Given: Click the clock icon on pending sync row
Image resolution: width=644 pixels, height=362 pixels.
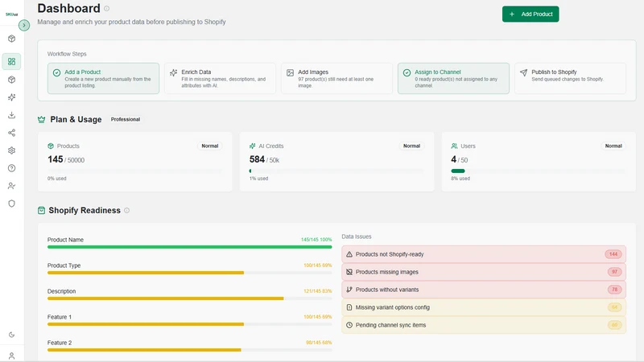Looking at the screenshot, I should point(349,325).
